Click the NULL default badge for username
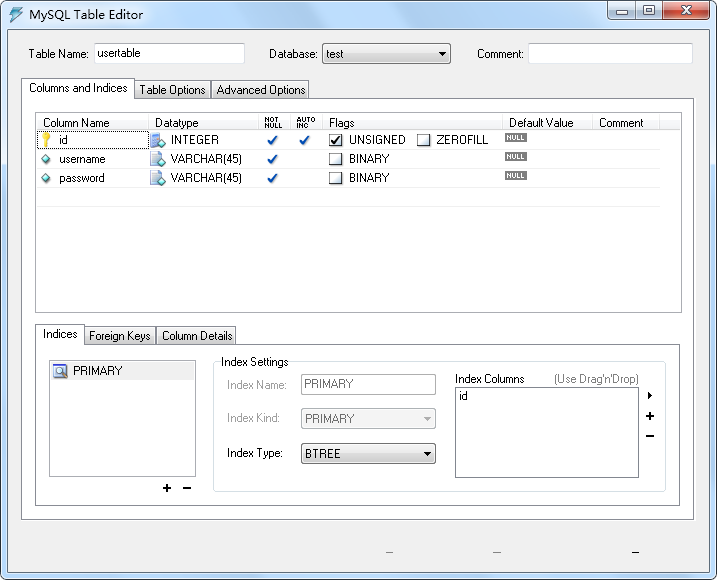This screenshot has height=580, width=717. 516,156
